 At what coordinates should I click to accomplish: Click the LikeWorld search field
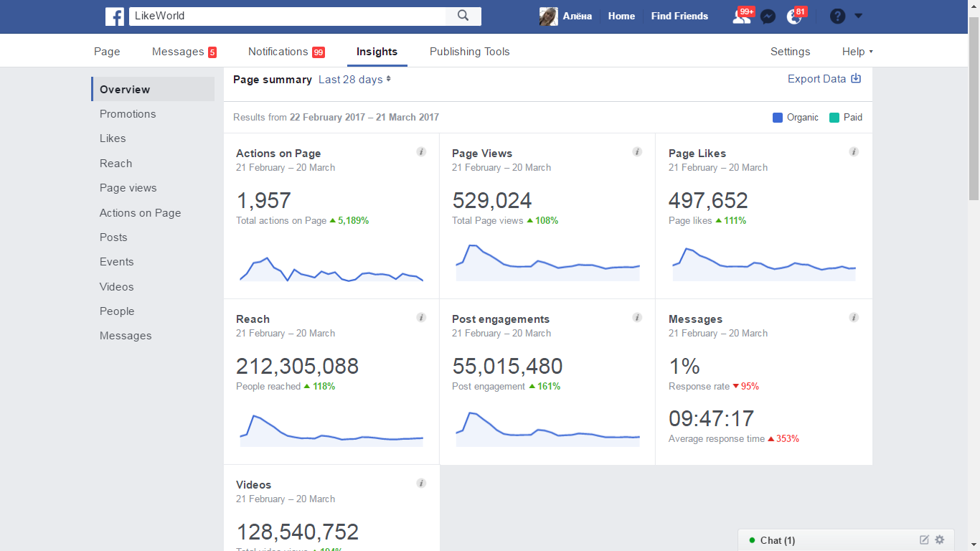(x=287, y=16)
